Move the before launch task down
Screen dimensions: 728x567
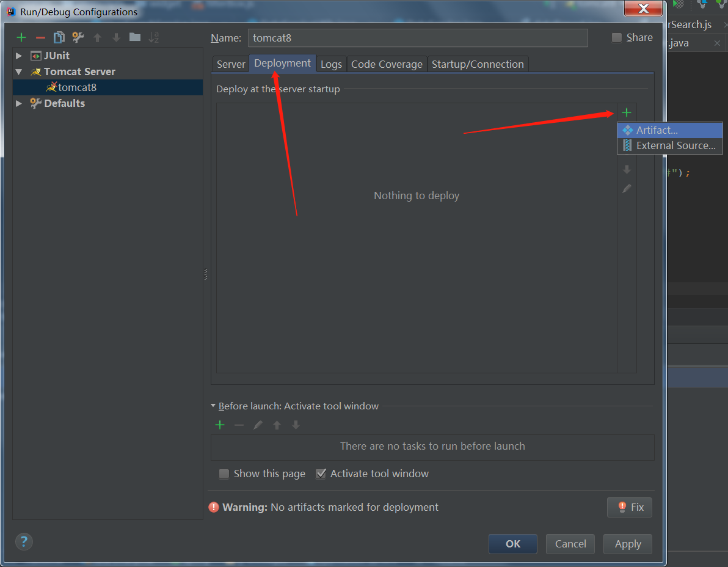[296, 425]
